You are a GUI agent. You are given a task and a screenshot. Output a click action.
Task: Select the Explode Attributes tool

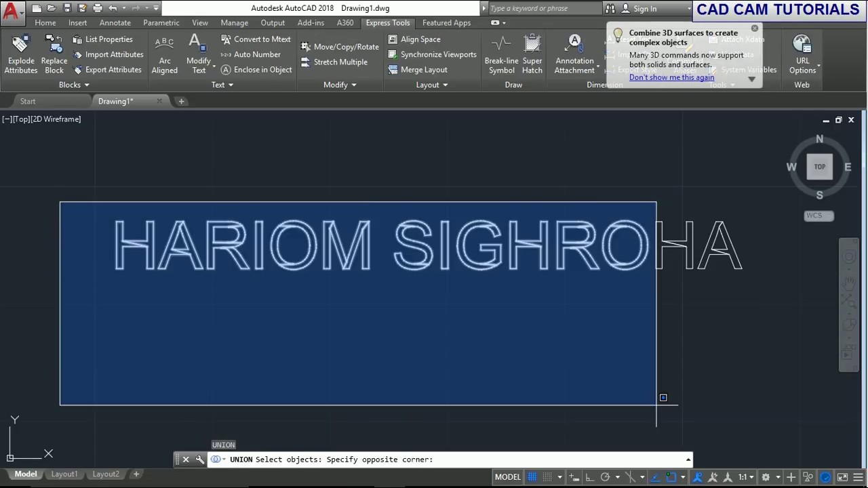pos(21,54)
